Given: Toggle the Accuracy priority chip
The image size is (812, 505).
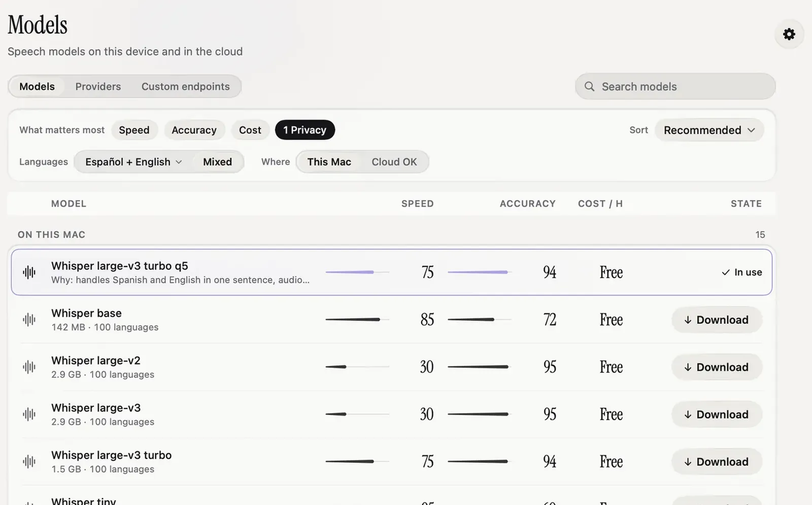Looking at the screenshot, I should pos(194,130).
